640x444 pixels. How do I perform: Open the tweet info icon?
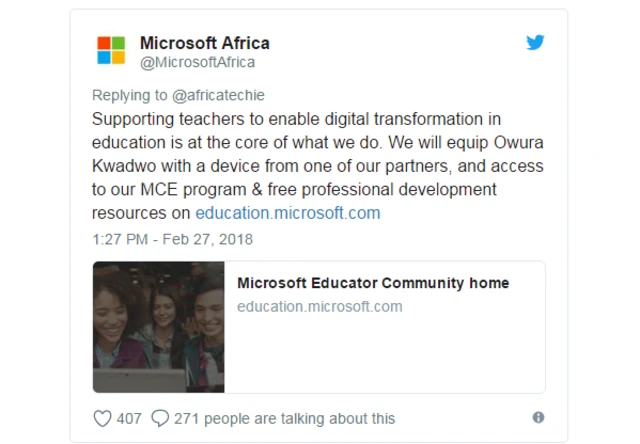coord(538,417)
